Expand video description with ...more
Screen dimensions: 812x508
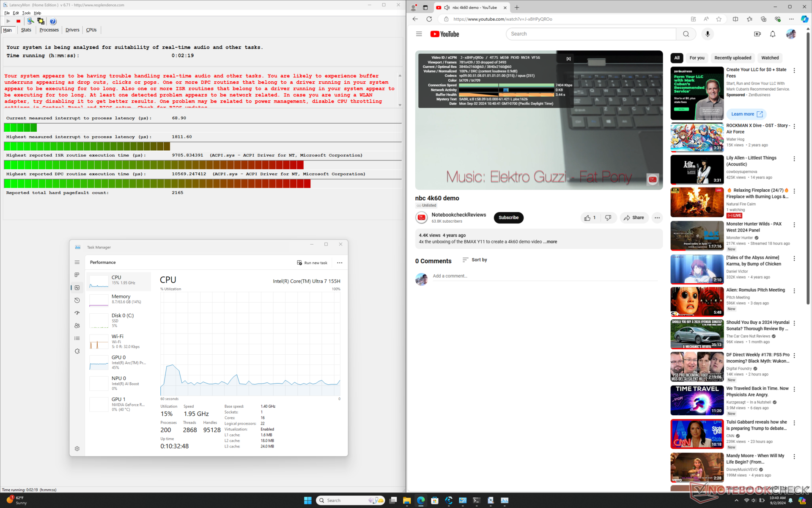click(x=550, y=242)
